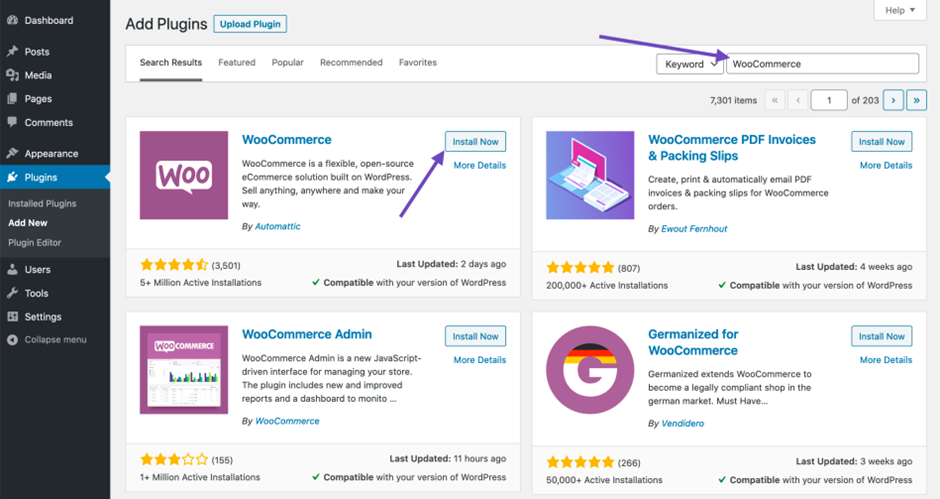Open the Tools menu

[x=36, y=293]
